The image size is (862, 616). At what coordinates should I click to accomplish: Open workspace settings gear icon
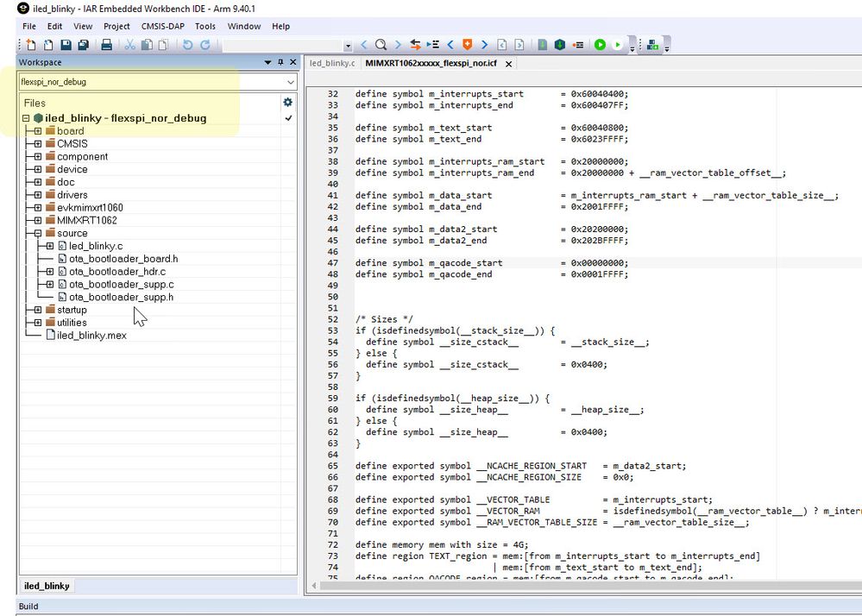pyautogui.click(x=287, y=102)
